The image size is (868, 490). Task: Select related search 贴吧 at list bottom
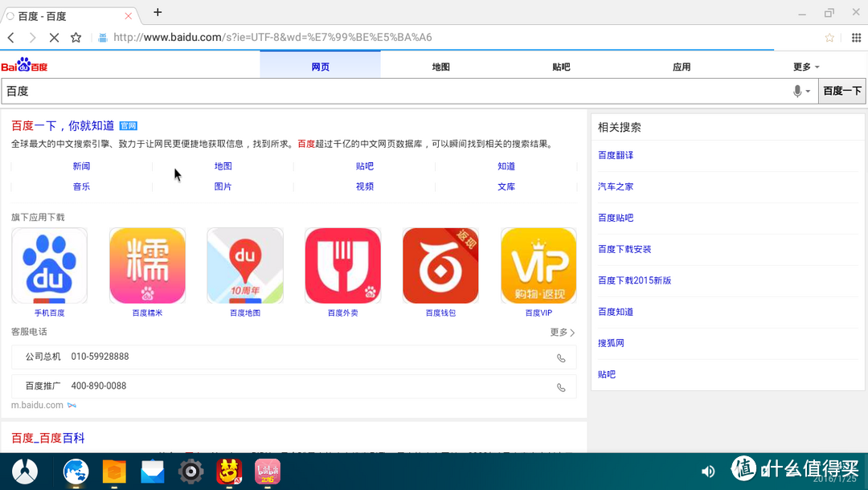coord(607,374)
